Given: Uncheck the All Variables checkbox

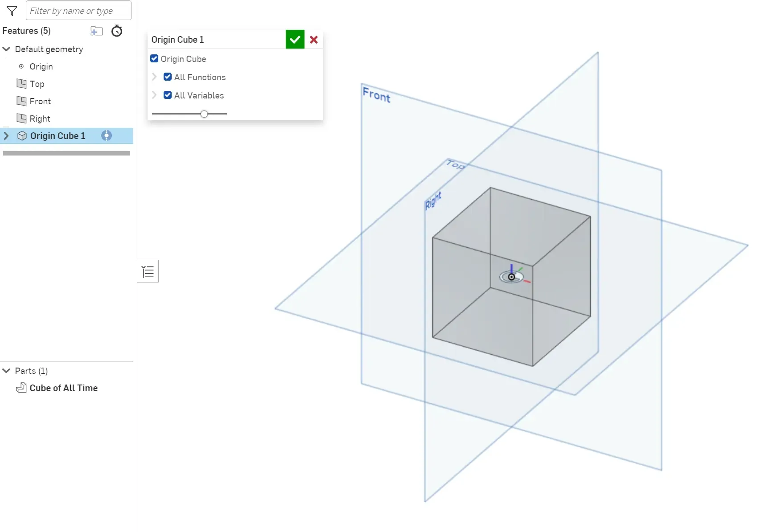Looking at the screenshot, I should 167,95.
